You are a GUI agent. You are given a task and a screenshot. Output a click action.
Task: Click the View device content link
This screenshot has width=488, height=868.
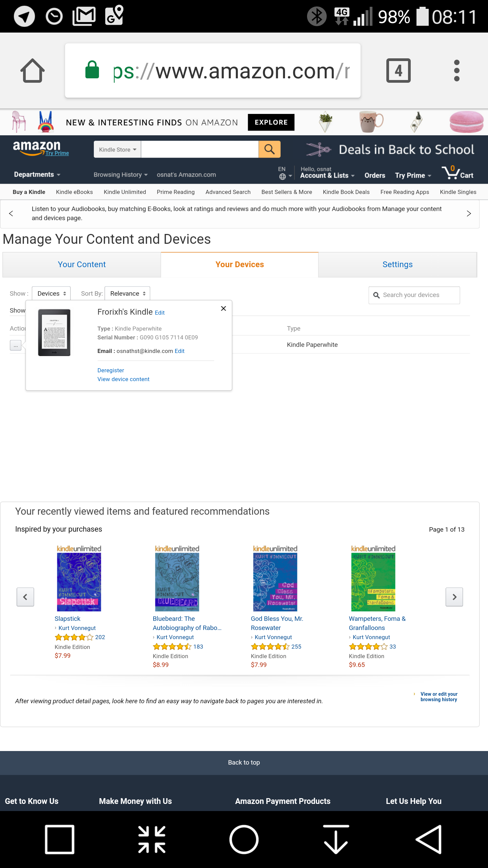point(123,379)
